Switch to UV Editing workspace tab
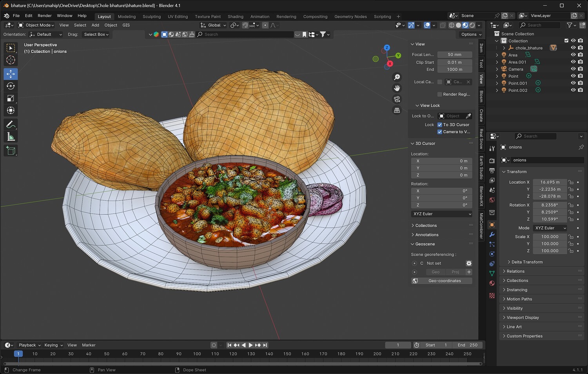Image resolution: width=588 pixels, height=374 pixels. click(x=178, y=16)
